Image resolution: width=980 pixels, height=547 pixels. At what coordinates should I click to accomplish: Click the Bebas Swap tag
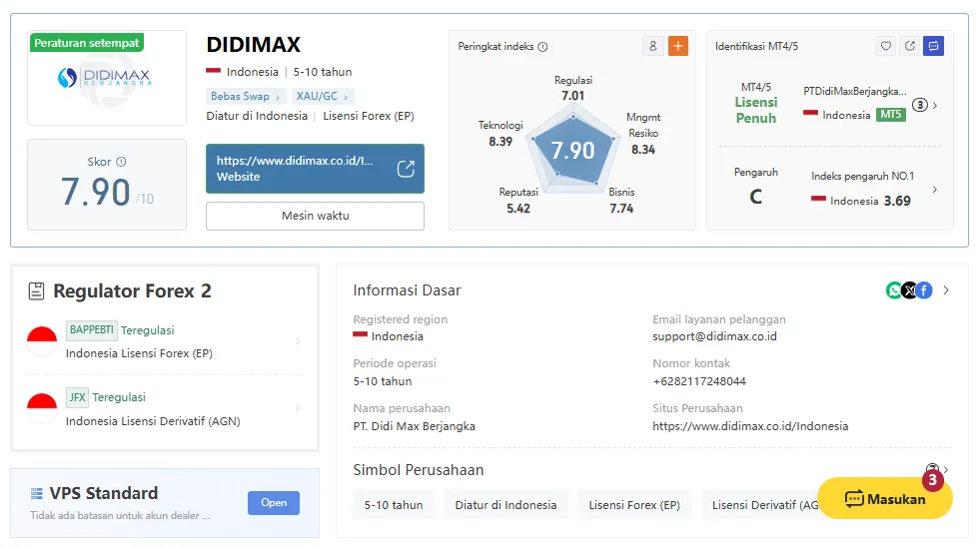coord(245,96)
